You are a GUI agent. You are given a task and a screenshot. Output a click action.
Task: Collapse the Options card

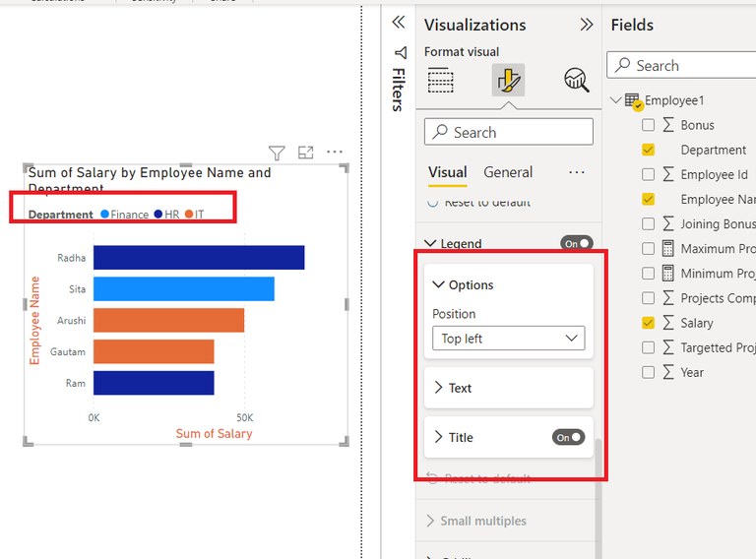pos(438,284)
